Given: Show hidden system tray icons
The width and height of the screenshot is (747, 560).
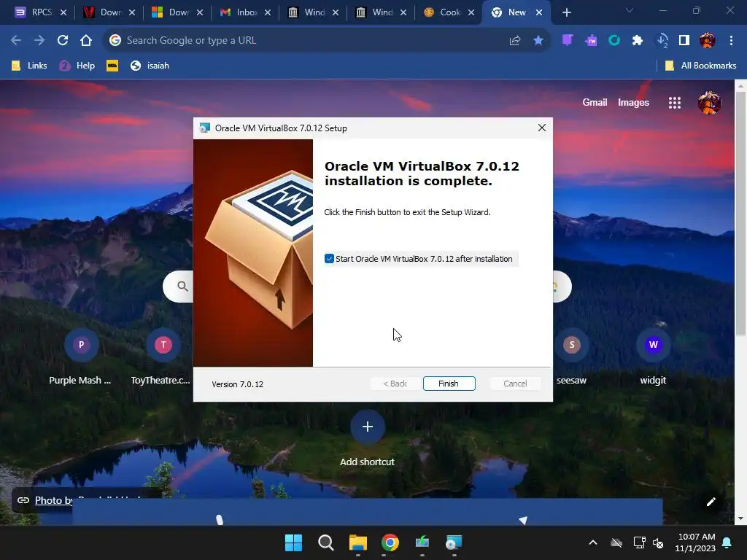Looking at the screenshot, I should tap(593, 542).
